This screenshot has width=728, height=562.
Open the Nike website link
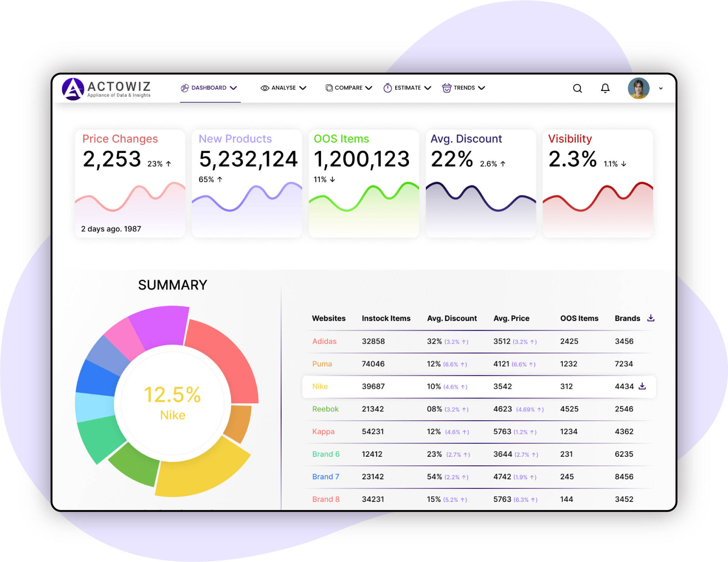click(x=320, y=386)
